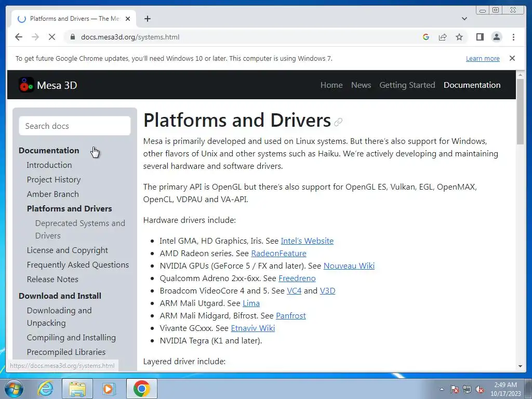Open the Chrome three-dot menu
This screenshot has height=399, width=532.
click(513, 37)
